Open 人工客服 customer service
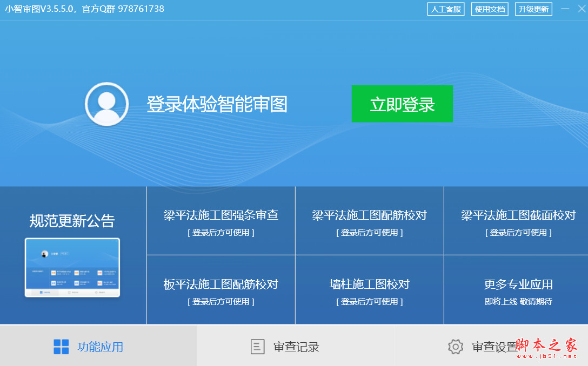 446,9
